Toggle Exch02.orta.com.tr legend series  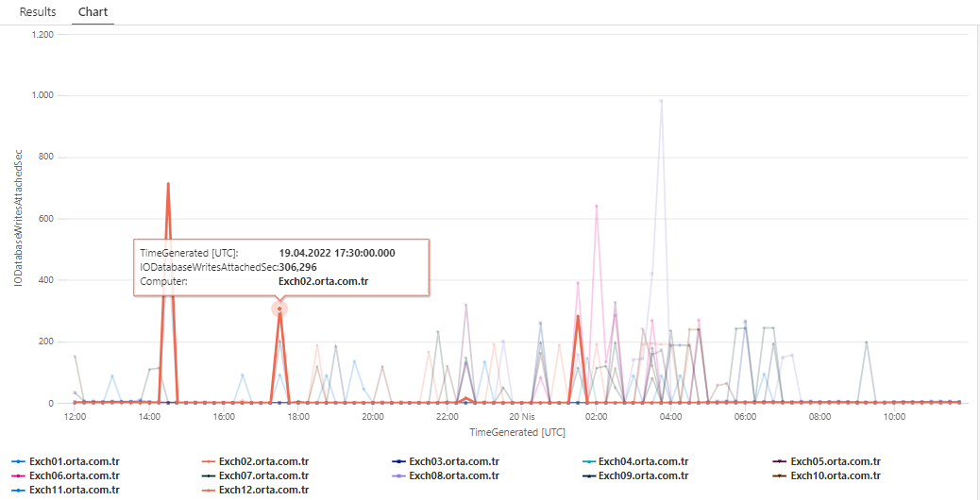pos(255,462)
